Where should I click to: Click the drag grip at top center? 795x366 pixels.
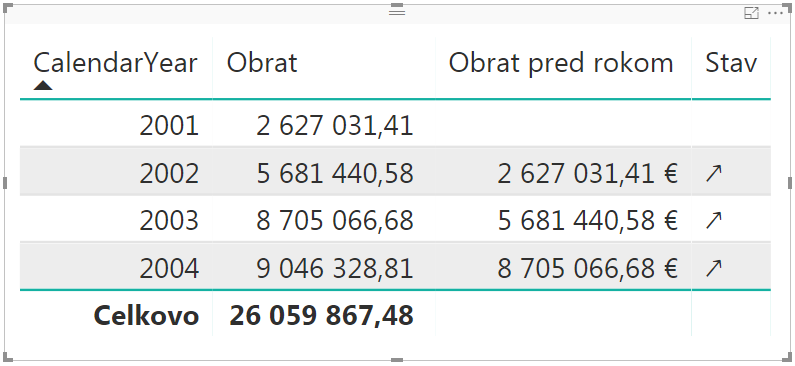[397, 11]
